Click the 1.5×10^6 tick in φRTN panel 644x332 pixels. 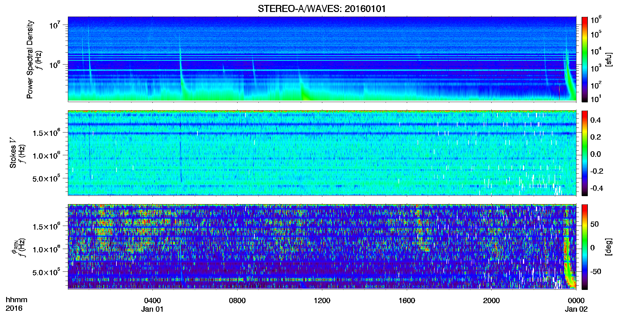(x=46, y=227)
